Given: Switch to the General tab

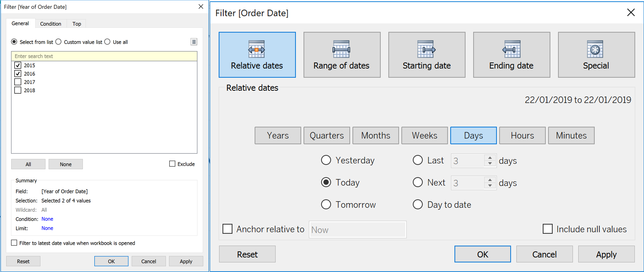Looking at the screenshot, I should pos(20,23).
